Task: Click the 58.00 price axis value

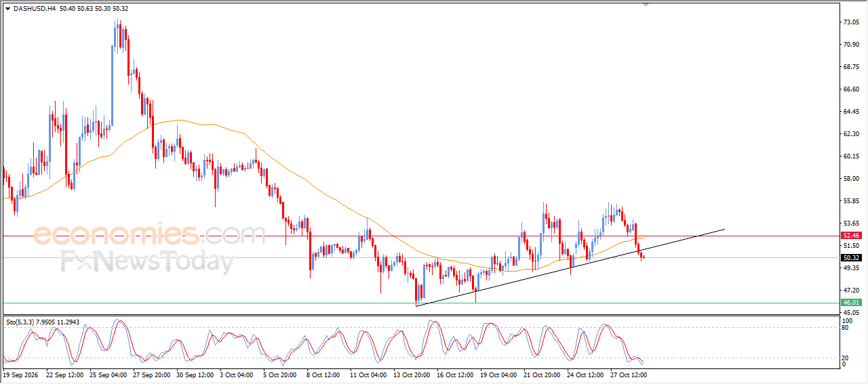Action: tap(851, 179)
